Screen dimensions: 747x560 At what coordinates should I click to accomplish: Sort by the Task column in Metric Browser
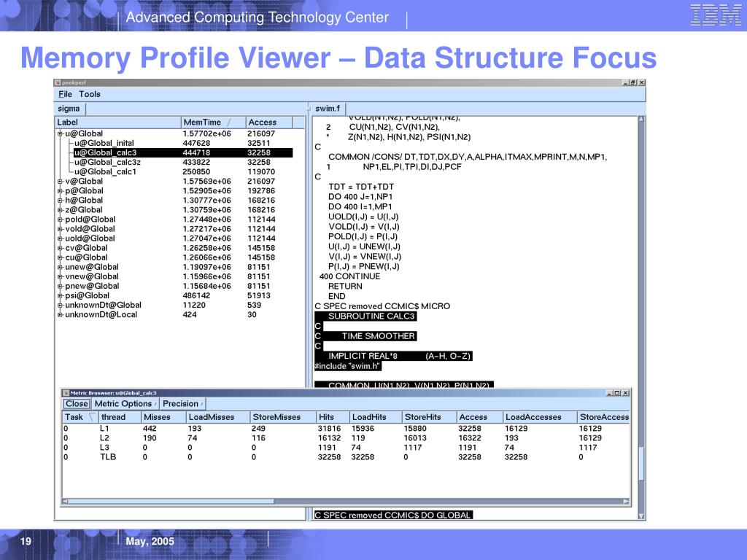(x=80, y=417)
